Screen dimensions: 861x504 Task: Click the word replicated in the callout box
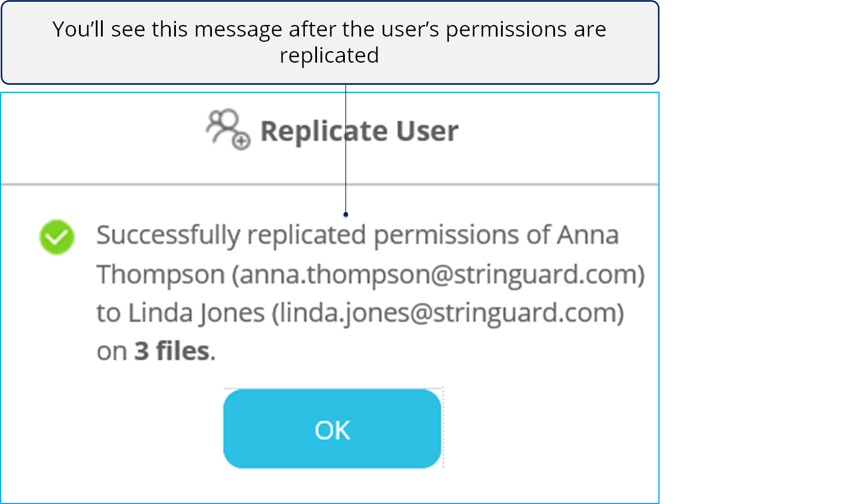point(329,56)
